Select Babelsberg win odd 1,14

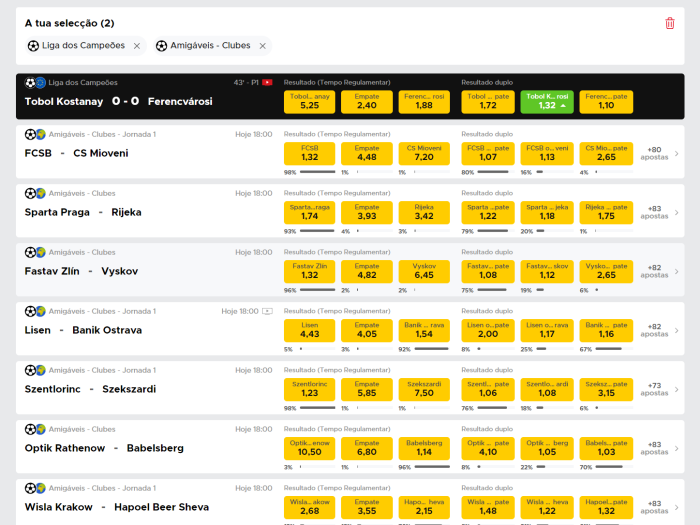tap(424, 448)
